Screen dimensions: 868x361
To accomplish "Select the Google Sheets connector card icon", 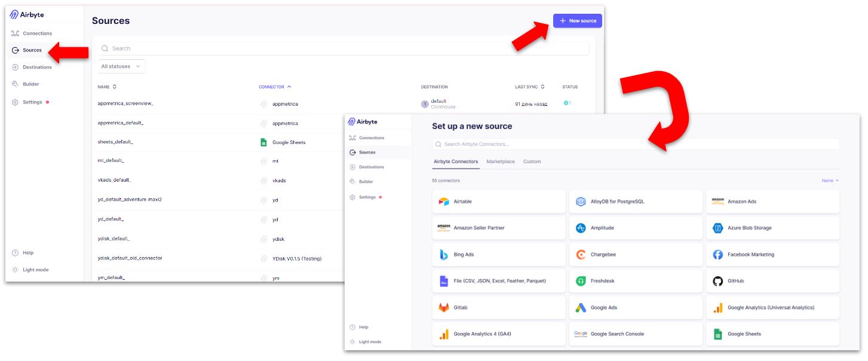I will tap(718, 334).
